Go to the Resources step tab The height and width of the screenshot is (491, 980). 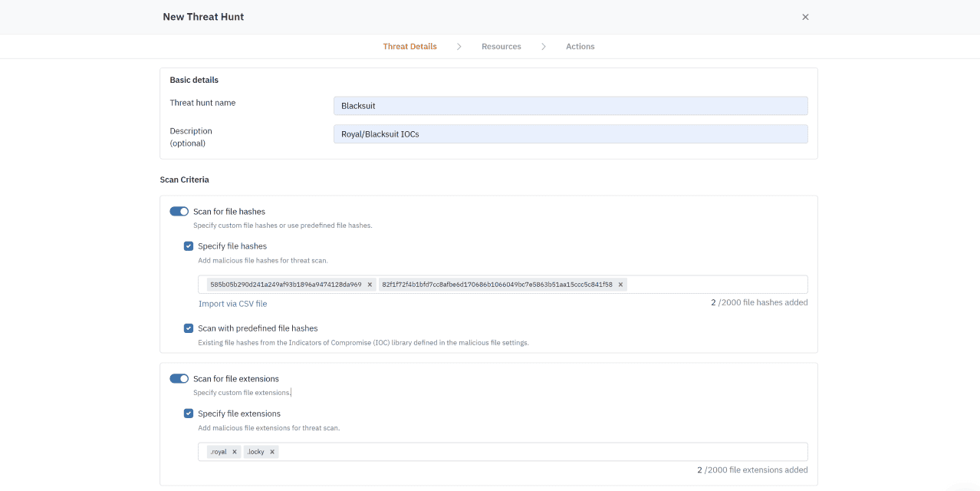coord(501,47)
